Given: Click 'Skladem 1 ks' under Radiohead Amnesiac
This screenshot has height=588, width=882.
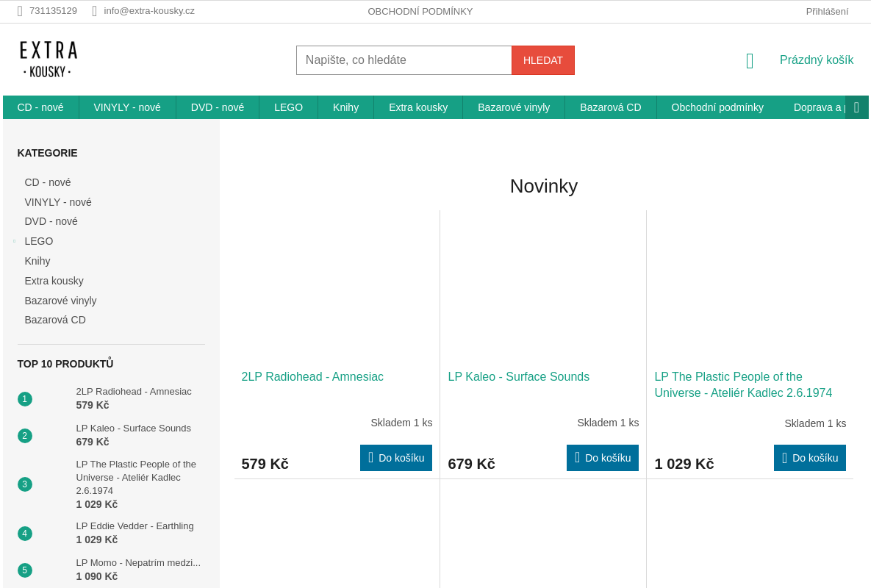Looking at the screenshot, I should [401, 423].
